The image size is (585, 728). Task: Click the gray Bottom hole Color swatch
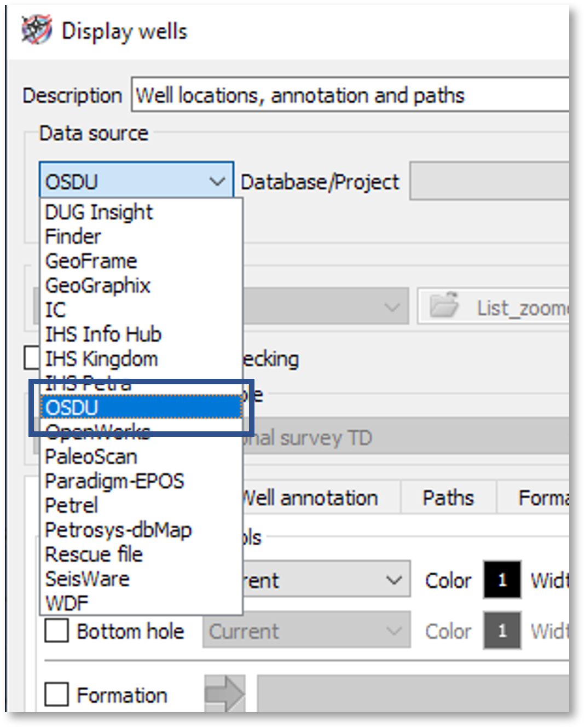[501, 631]
